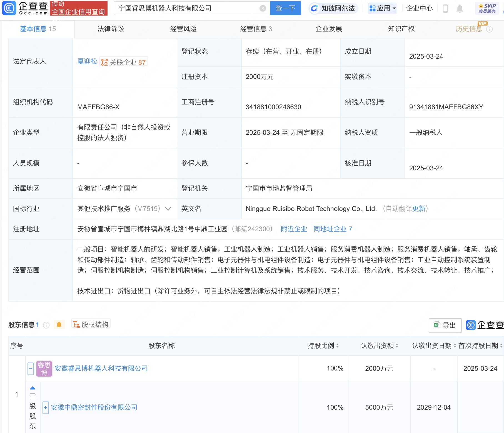
Task: Expand 国标行业 industry classification chevron
Action: pos(168,209)
